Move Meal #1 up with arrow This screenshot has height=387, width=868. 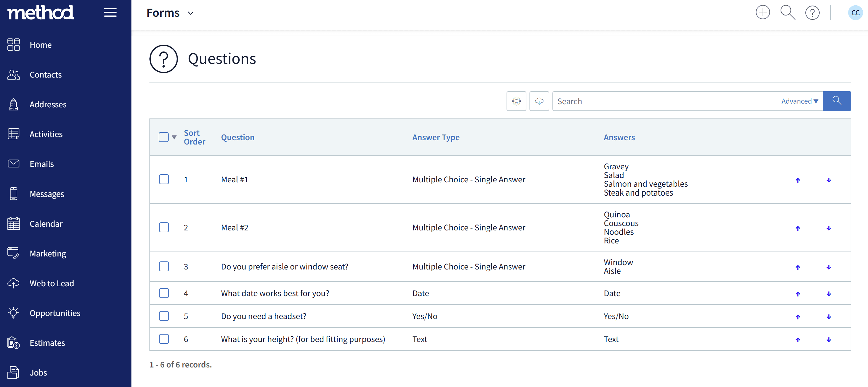coord(798,180)
